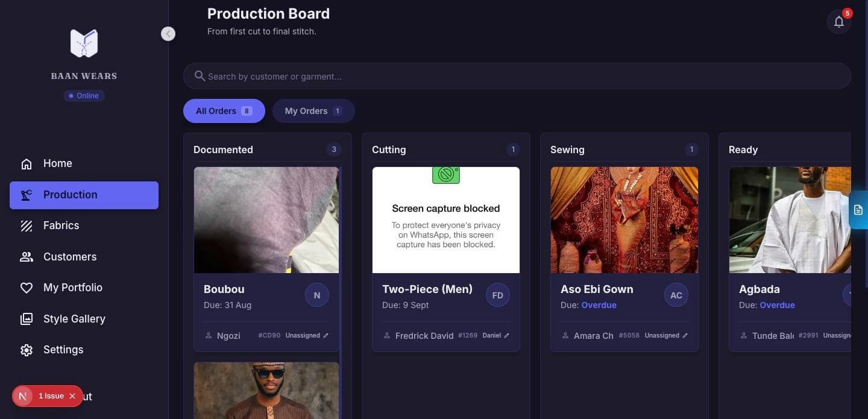The height and width of the screenshot is (419, 868).
Task: Click the Online status pill
Action: (x=84, y=96)
